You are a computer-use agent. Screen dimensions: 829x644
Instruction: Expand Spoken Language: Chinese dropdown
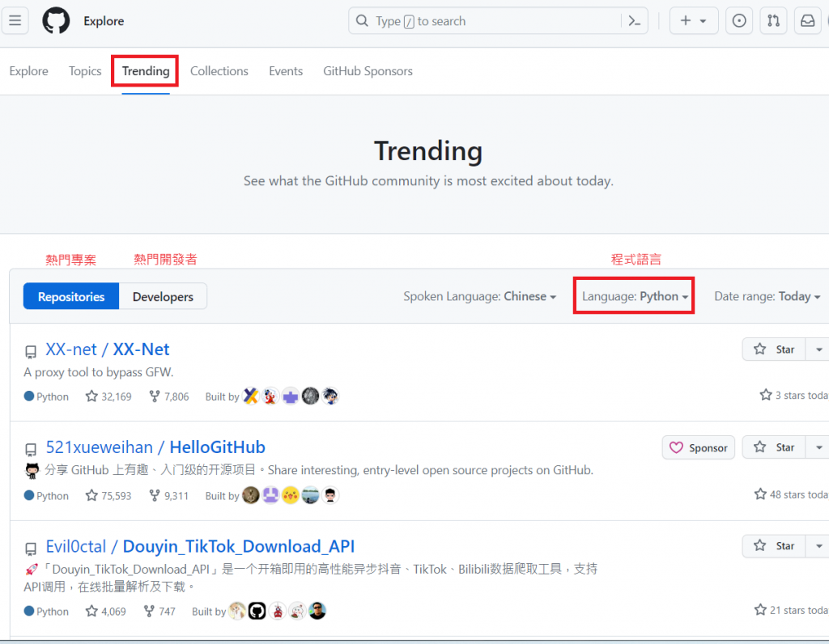[480, 296]
